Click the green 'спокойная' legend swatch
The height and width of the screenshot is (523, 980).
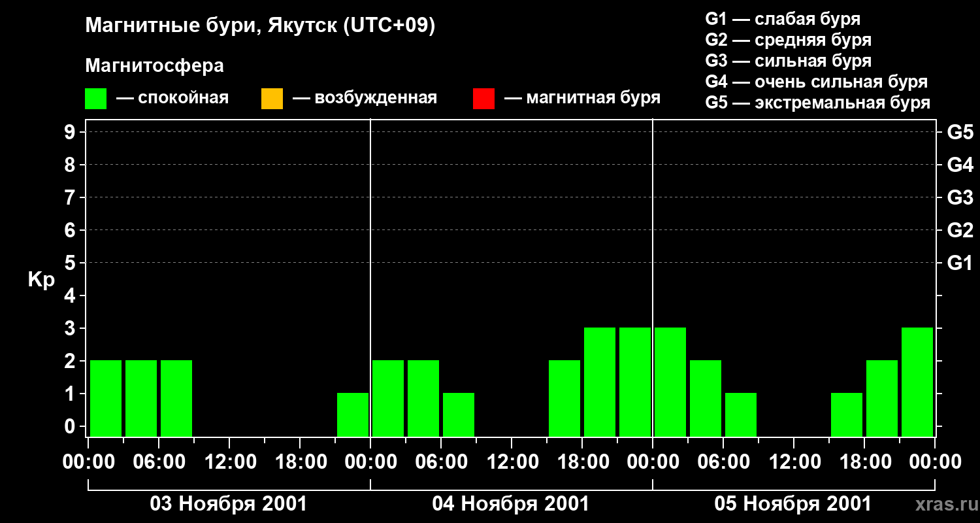(x=96, y=99)
